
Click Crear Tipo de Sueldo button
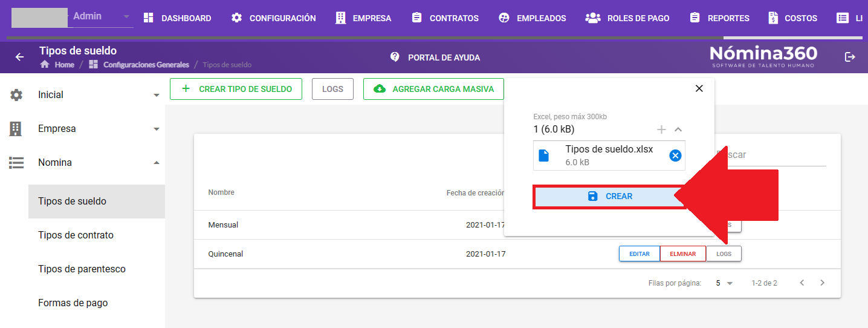pyautogui.click(x=236, y=89)
